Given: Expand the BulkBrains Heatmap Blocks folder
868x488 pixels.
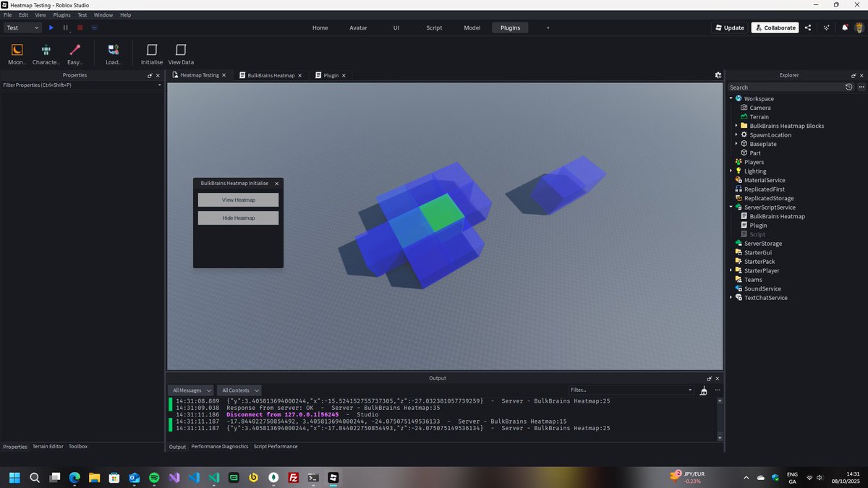Looking at the screenshot, I should pos(736,126).
